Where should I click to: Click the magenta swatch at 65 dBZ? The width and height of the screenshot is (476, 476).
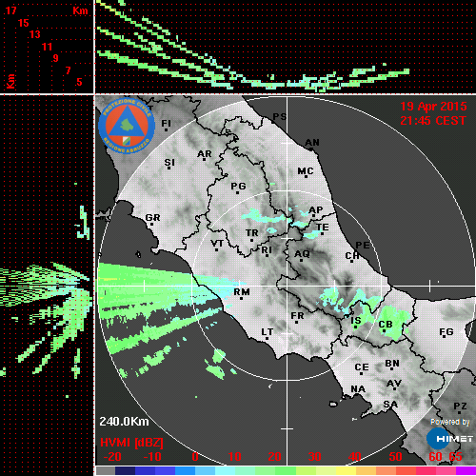(466, 470)
